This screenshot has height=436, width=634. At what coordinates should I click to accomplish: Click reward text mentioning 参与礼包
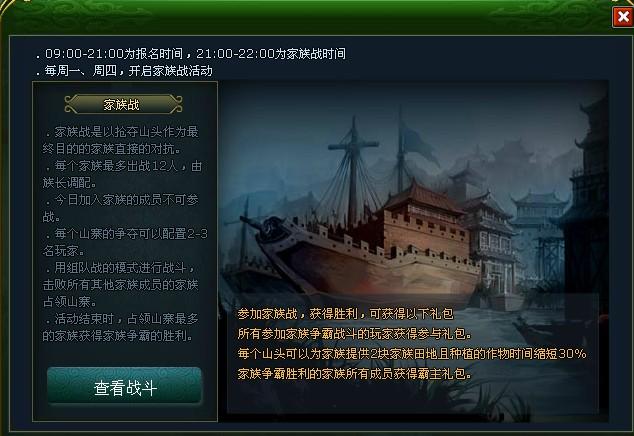point(355,334)
